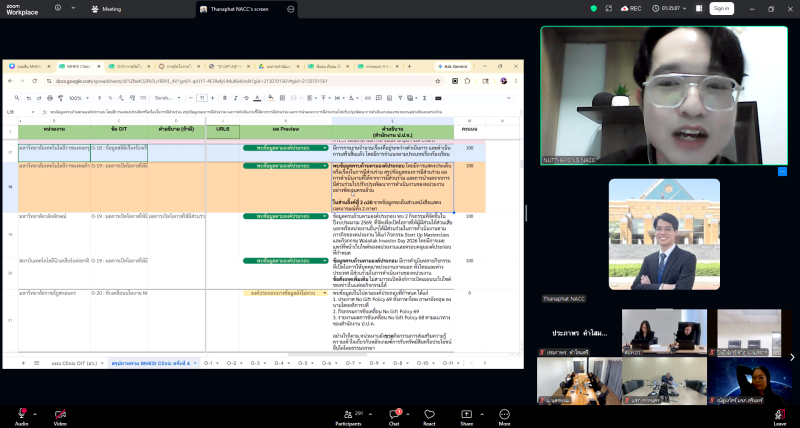The width and height of the screenshot is (800, 428).
Task: Open the Chat panel
Action: 394,417
